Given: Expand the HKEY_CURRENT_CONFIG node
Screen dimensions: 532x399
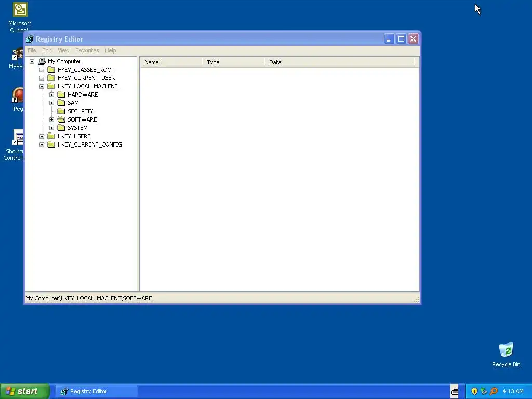Looking at the screenshot, I should click(x=42, y=144).
